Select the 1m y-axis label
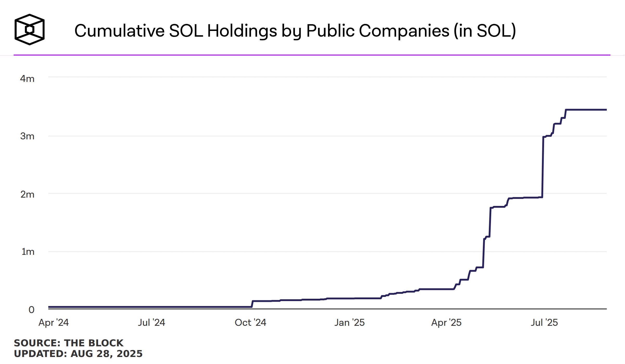Viewport: 625px width, 364px height. point(28,251)
